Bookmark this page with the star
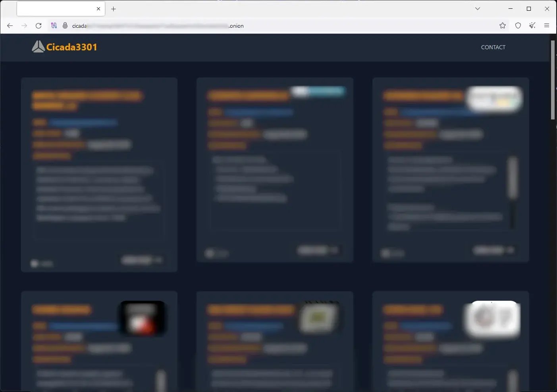Screen dimensions: 557x392 point(503,26)
